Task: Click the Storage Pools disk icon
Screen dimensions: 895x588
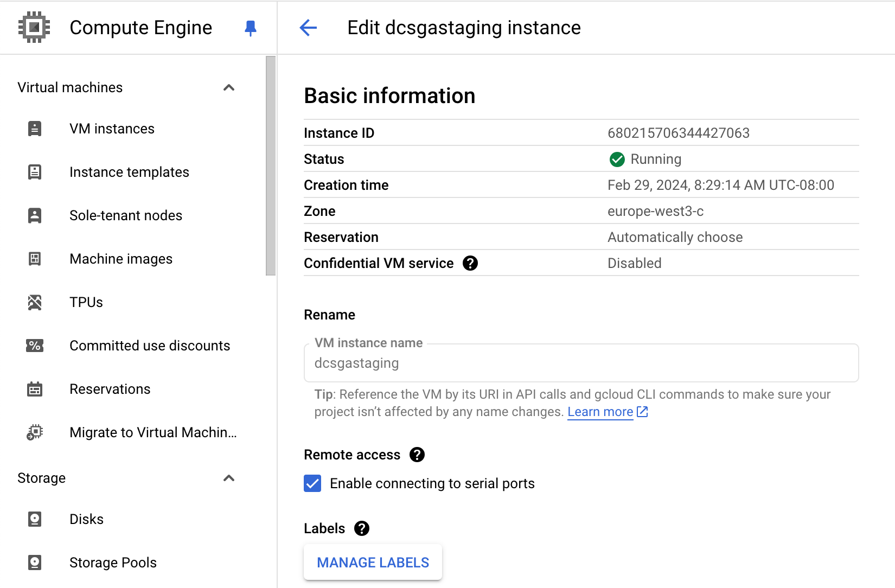Action: pos(35,563)
